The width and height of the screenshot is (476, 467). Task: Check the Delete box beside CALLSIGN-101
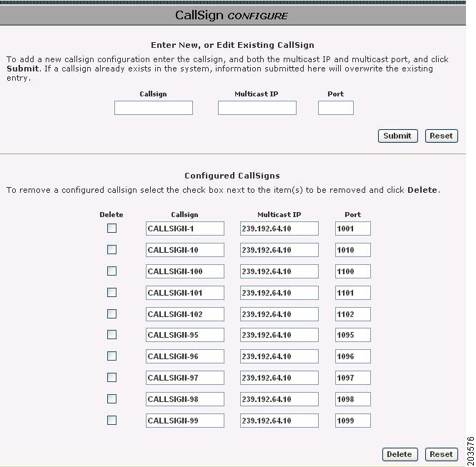click(111, 292)
